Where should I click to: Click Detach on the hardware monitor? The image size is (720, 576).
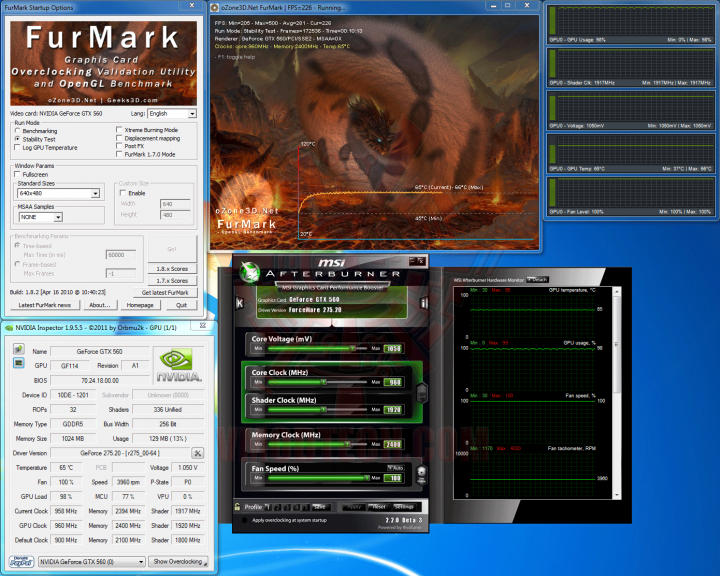click(538, 279)
